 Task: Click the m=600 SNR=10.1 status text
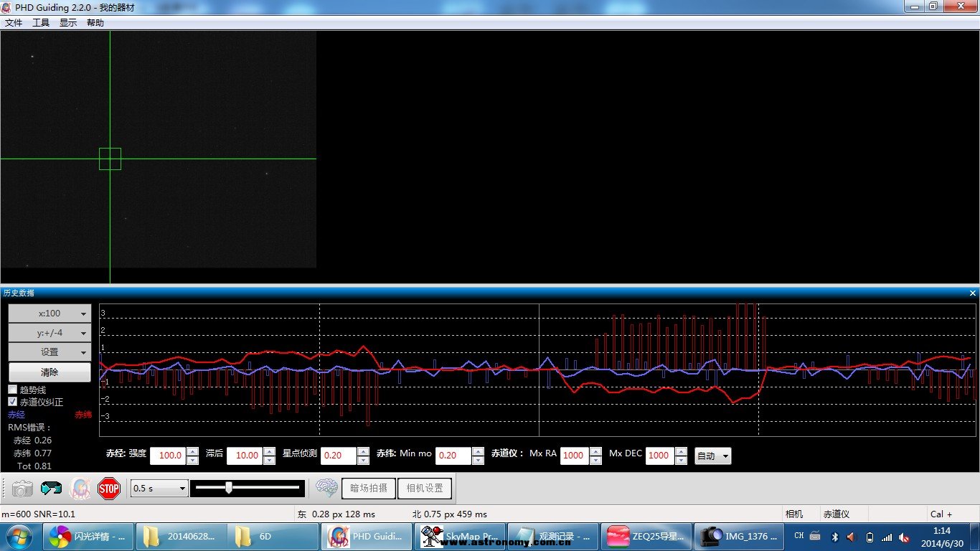[38, 514]
